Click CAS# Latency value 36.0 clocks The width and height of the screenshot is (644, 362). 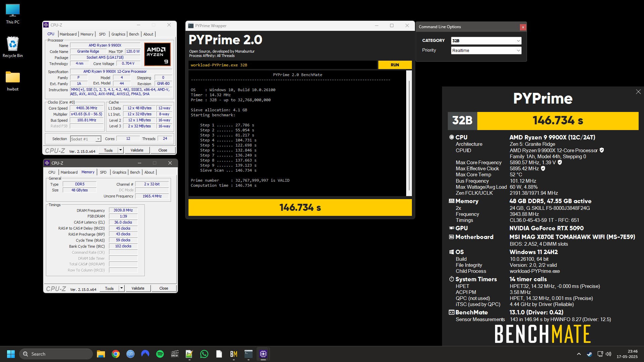[123, 222]
